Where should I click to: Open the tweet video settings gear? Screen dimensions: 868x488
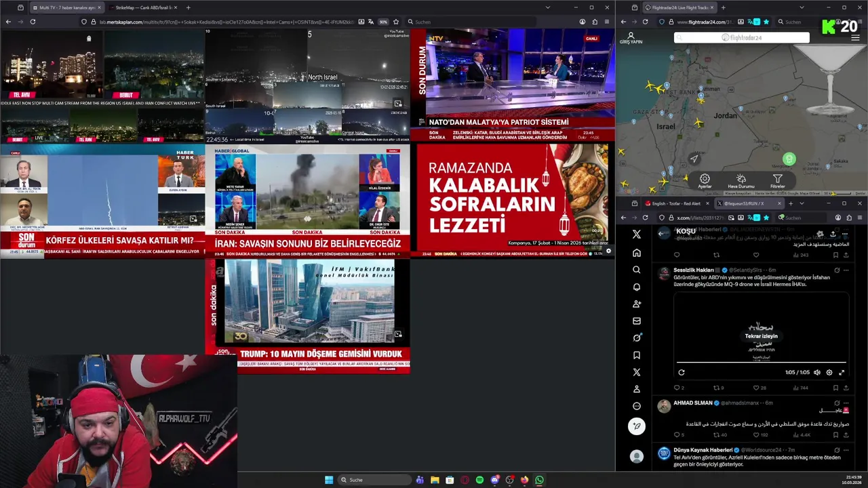point(829,372)
